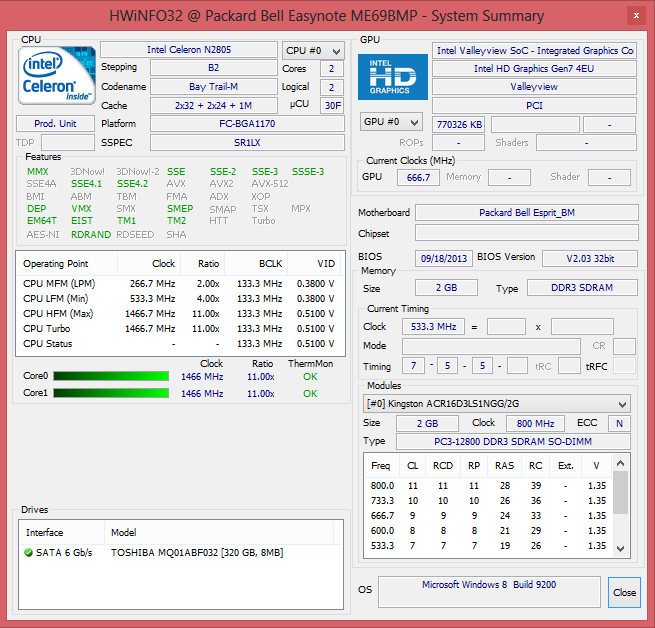655x628 pixels.
Task: Click the Core1 green usage bar
Action: click(110, 393)
